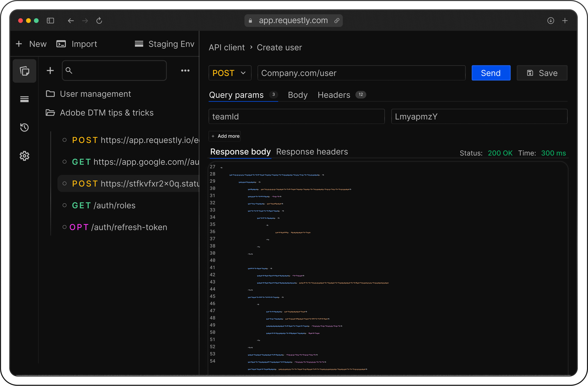This screenshot has width=588, height=386.
Task: Click the 300 ms time value
Action: [x=554, y=153]
